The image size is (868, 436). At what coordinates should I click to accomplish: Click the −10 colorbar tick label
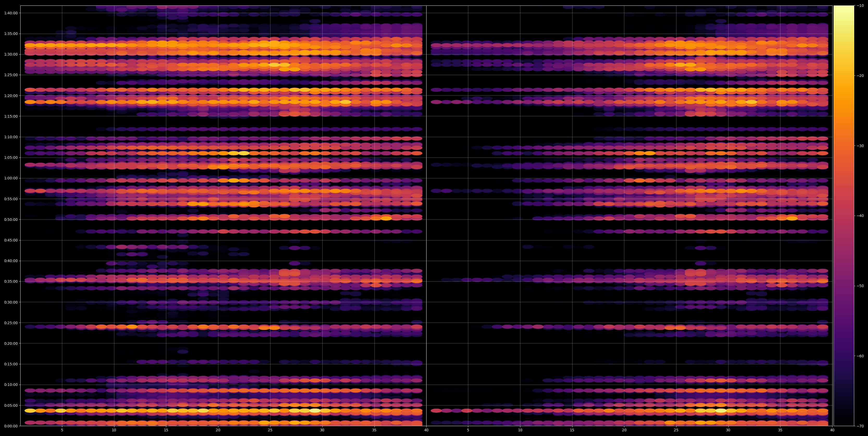pyautogui.click(x=860, y=5)
